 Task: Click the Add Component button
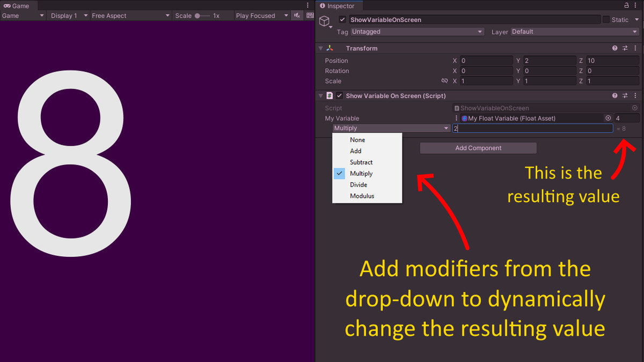click(478, 148)
